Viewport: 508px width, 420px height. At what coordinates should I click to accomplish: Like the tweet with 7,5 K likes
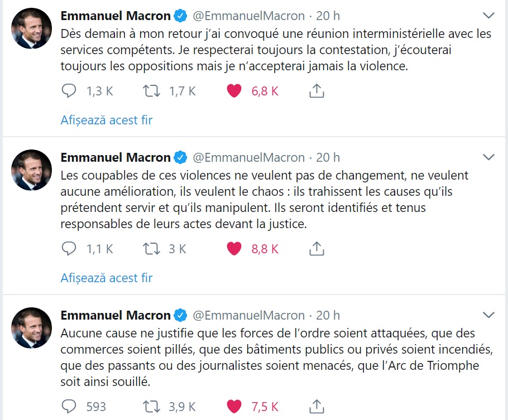[x=234, y=406]
